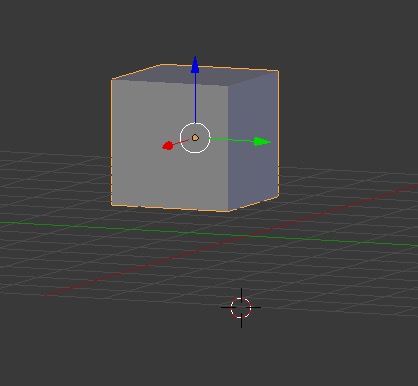Select the cube by its dark right face
This screenshot has width=418, height=386.
point(253,142)
